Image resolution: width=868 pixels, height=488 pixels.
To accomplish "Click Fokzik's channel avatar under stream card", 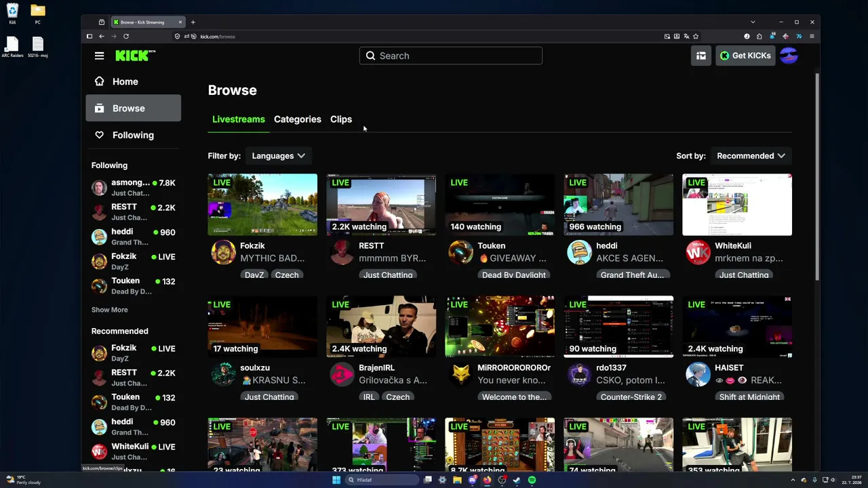I will (x=223, y=252).
